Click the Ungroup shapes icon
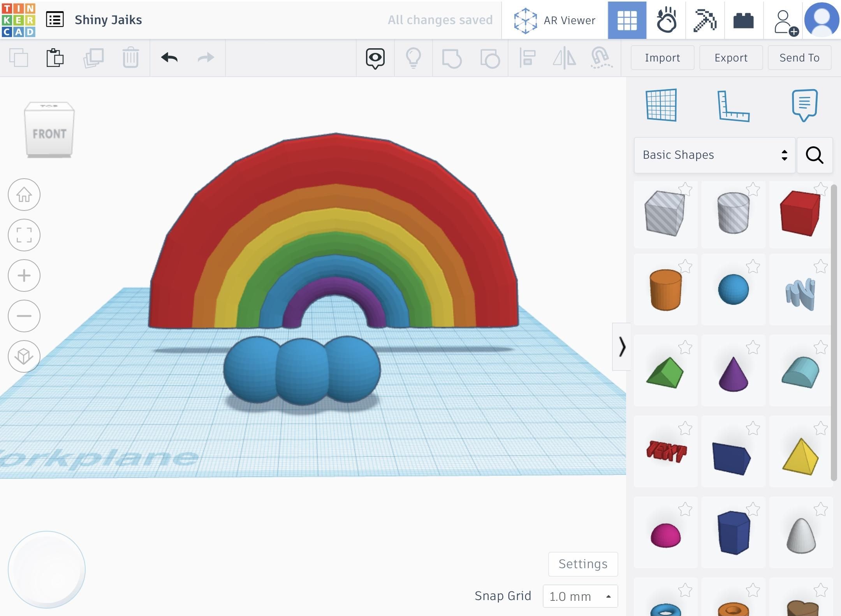 click(x=490, y=58)
